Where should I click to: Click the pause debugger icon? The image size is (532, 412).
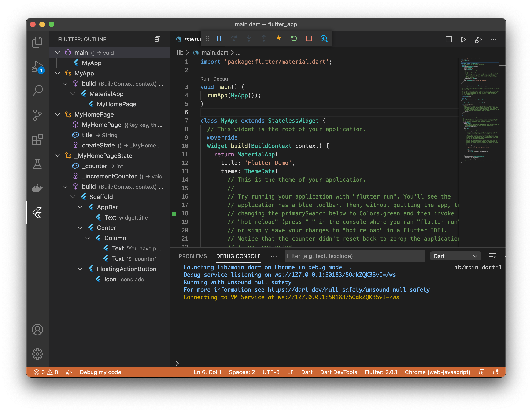click(x=218, y=39)
